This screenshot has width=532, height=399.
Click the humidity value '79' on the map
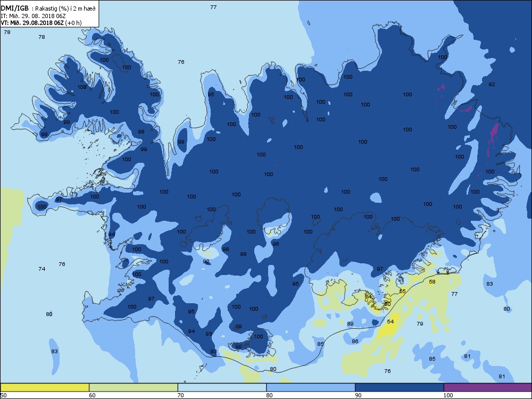420,323
